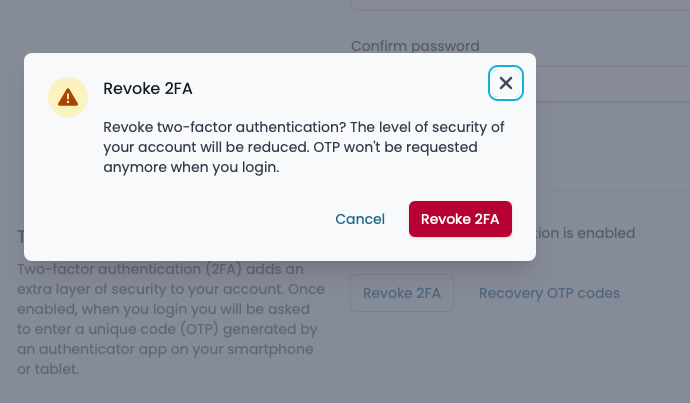
Task: Click the Confirm password label
Action: (x=415, y=45)
